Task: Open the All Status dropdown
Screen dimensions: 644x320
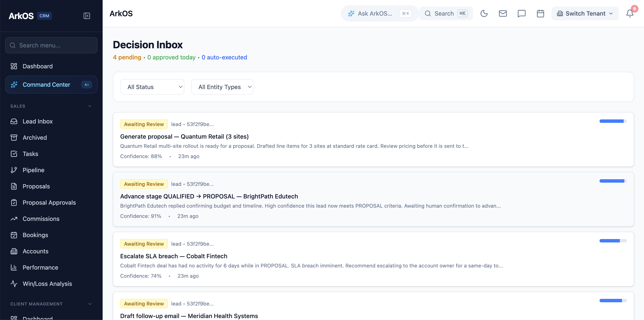Action: point(152,87)
